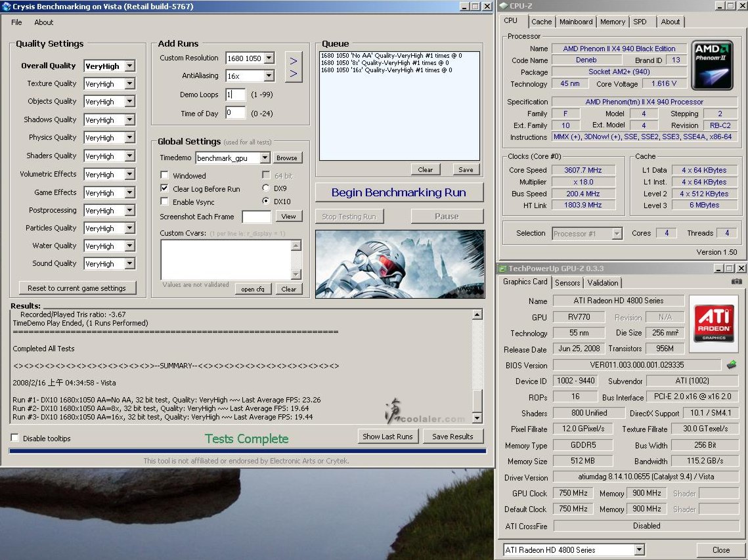Click the Crysis benchmark title bar icon
The width and height of the screenshot is (748, 560).
pos(6,6)
